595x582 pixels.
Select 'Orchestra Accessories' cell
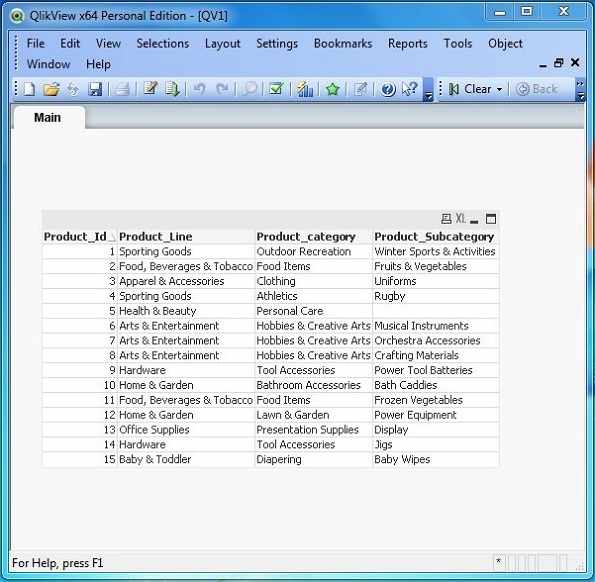click(x=436, y=340)
